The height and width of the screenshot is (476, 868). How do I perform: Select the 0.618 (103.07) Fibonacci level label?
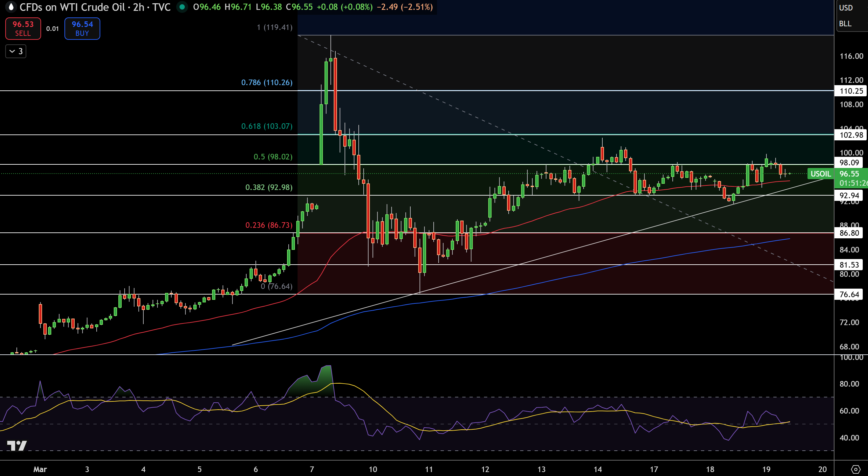(267, 126)
